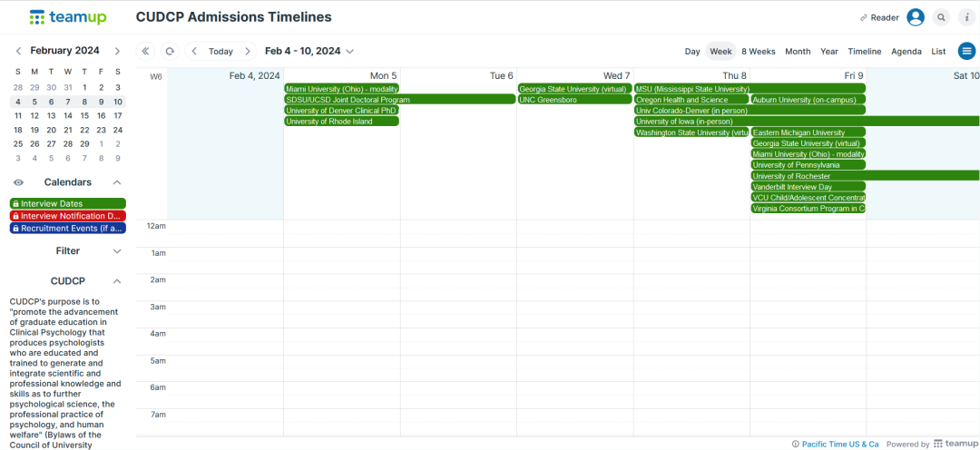Switch to the Agenda view
This screenshot has width=980, height=450.
click(x=906, y=52)
